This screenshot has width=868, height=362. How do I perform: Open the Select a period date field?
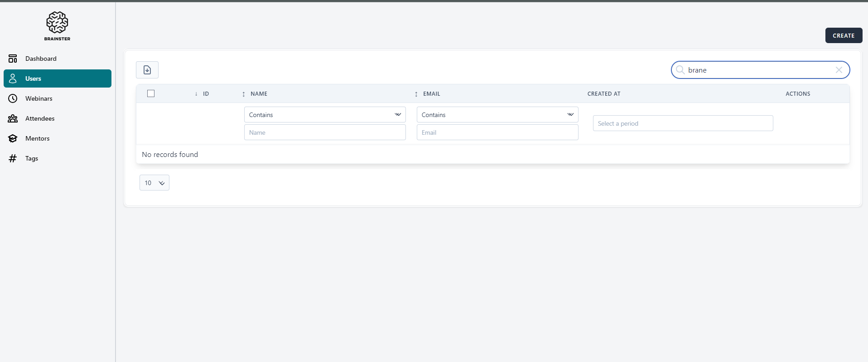tap(682, 123)
